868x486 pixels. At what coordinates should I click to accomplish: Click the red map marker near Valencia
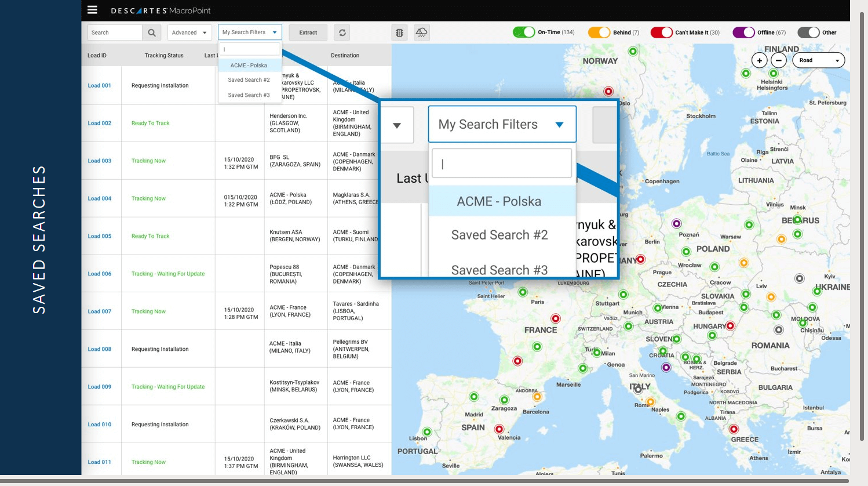click(499, 429)
